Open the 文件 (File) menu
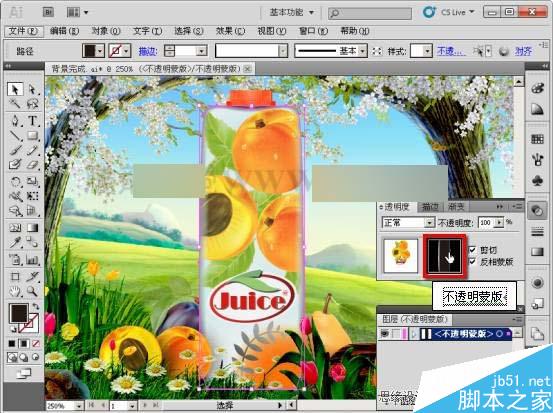This screenshot has width=553, height=413. [23, 31]
